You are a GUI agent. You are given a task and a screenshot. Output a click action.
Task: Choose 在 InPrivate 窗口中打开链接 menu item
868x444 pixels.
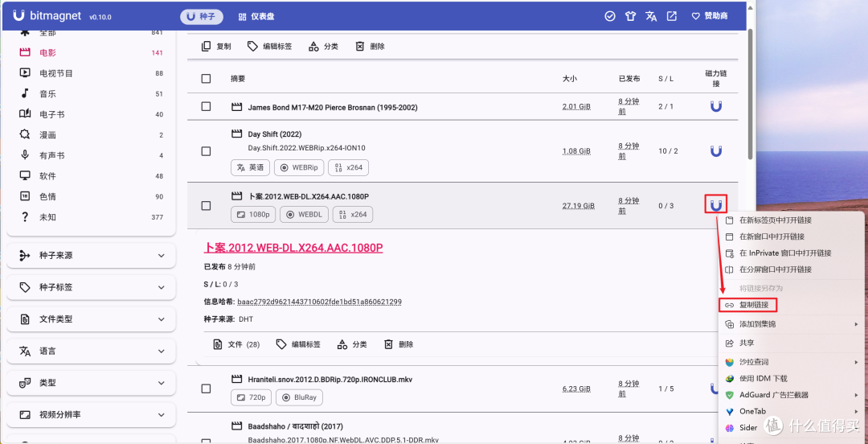click(x=791, y=253)
